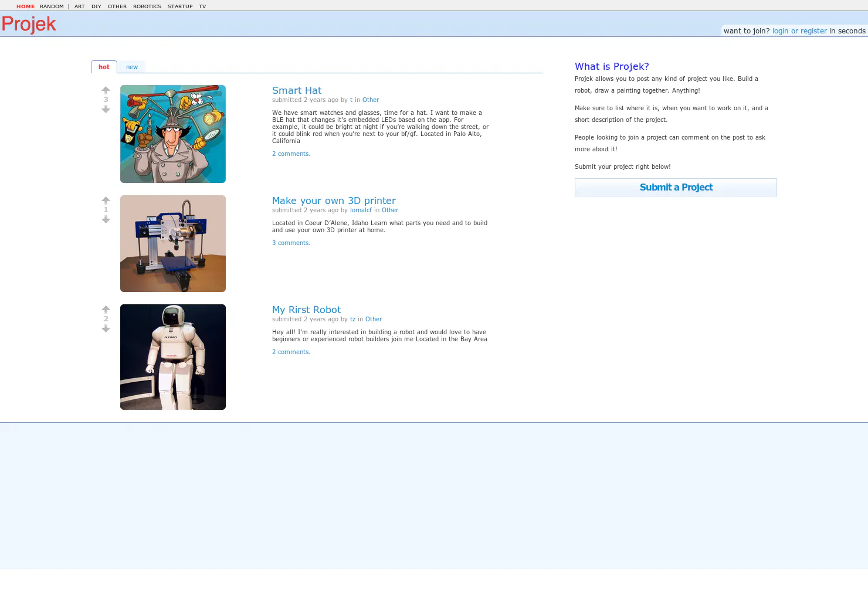The image size is (868, 608).
Task: Click the Smart Hat vote count 3
Action: point(106,100)
